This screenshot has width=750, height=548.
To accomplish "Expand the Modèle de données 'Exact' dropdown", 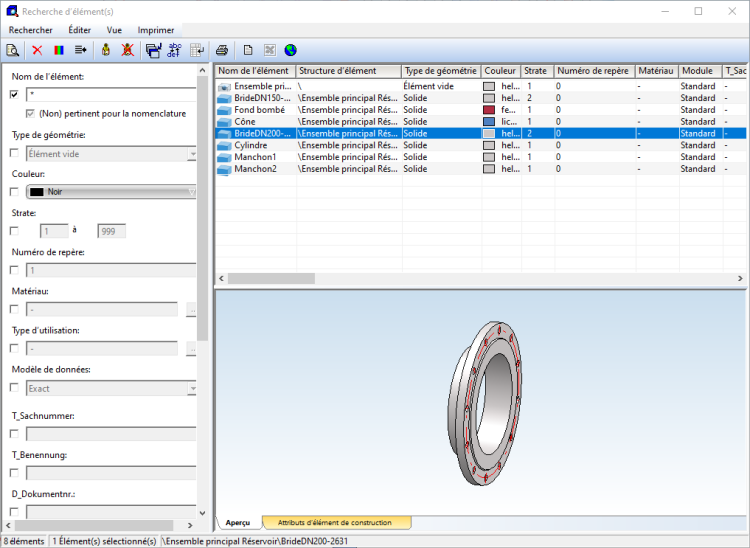I will 110,388.
